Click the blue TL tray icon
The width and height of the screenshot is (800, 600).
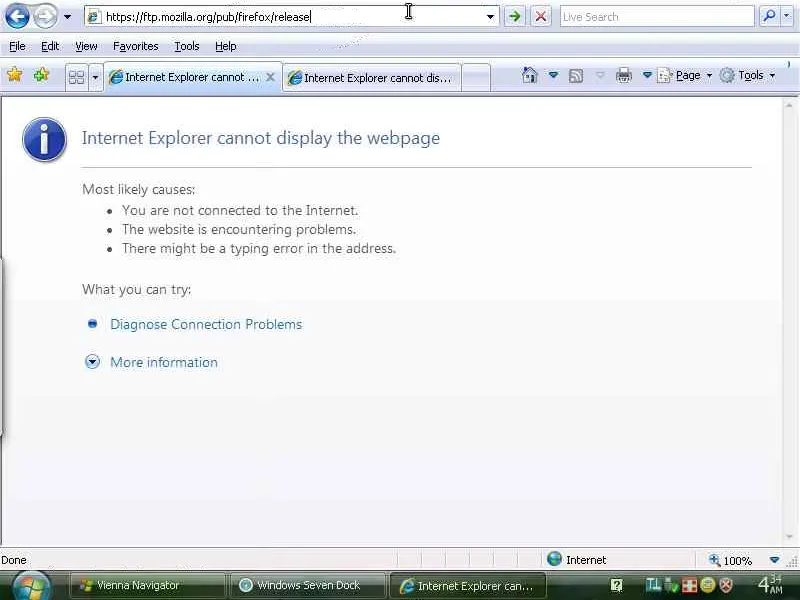[x=653, y=585]
